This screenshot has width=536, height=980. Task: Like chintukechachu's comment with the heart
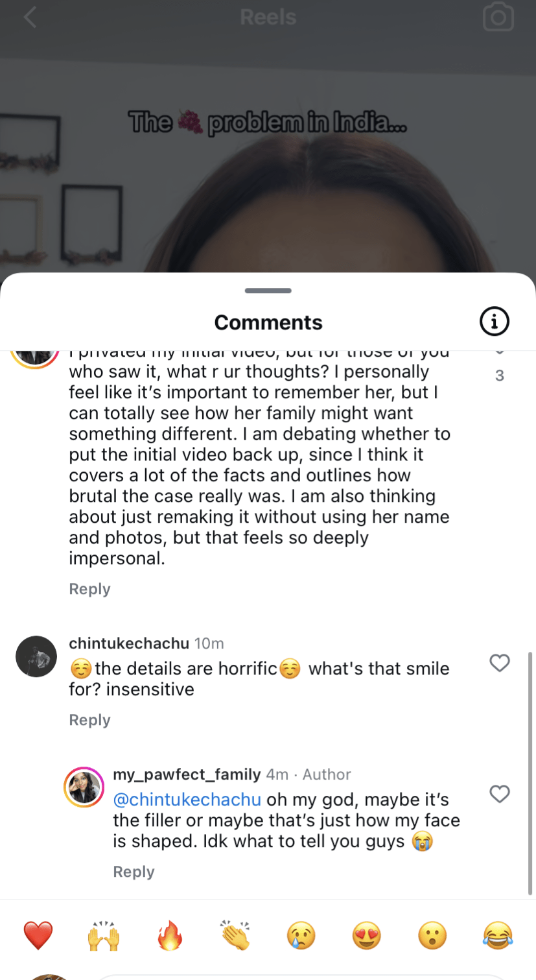pos(500,663)
